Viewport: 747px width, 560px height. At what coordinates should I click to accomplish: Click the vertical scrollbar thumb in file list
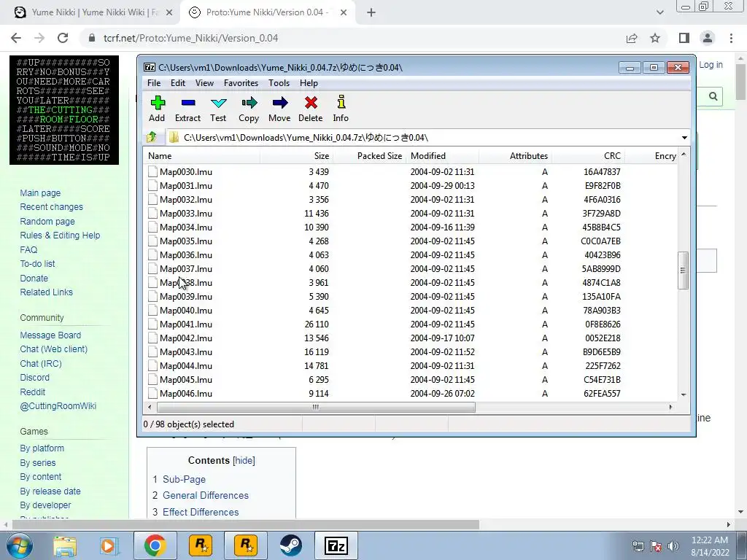click(683, 270)
